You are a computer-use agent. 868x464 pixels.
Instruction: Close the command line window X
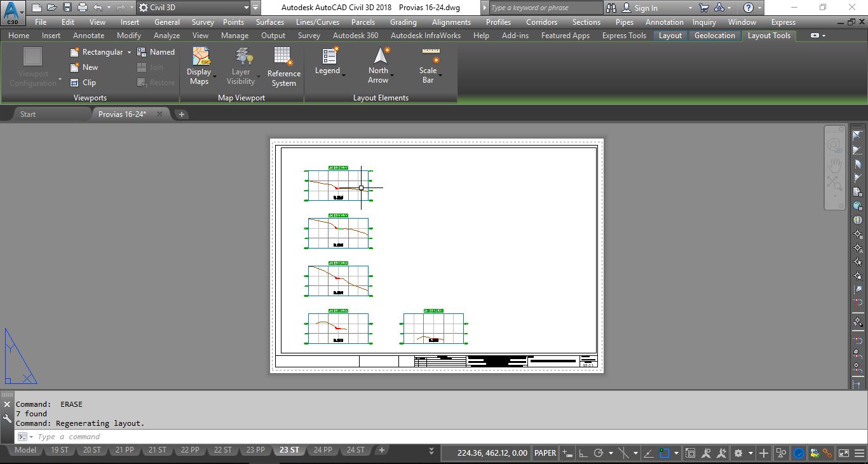click(7, 404)
